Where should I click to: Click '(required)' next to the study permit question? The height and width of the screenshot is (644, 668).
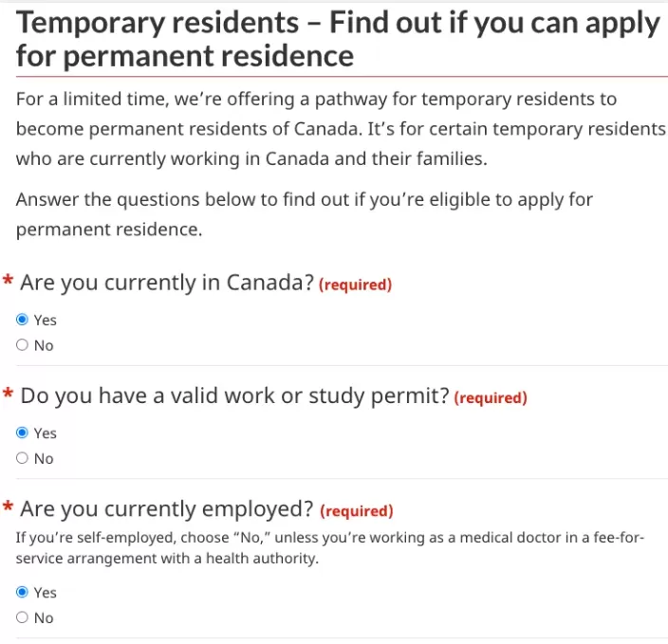(491, 397)
